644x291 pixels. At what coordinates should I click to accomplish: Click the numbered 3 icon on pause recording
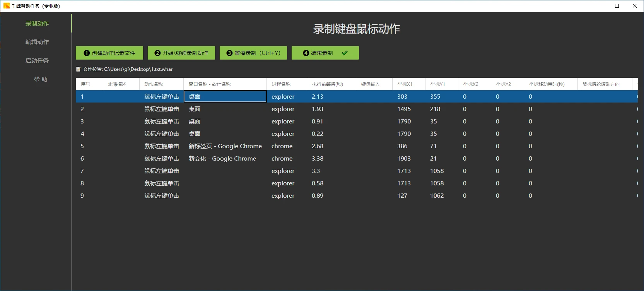click(x=229, y=53)
